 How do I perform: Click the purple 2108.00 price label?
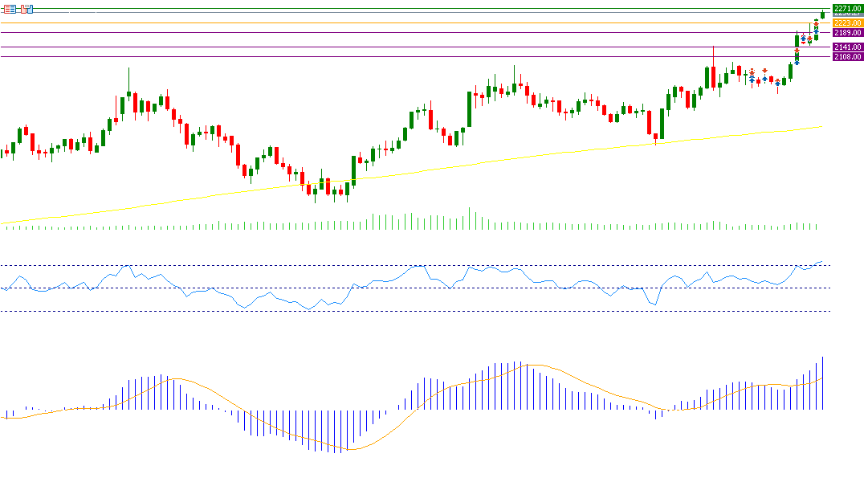click(847, 57)
